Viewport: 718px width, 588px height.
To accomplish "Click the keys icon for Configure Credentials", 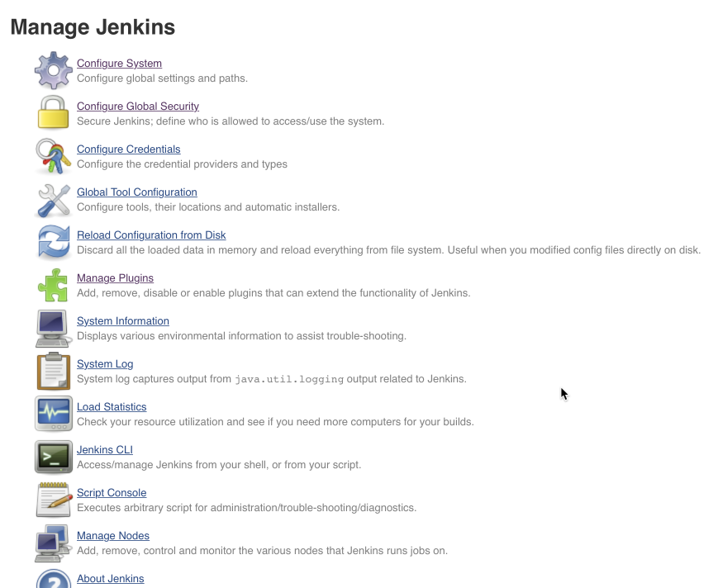I will pyautogui.click(x=53, y=156).
